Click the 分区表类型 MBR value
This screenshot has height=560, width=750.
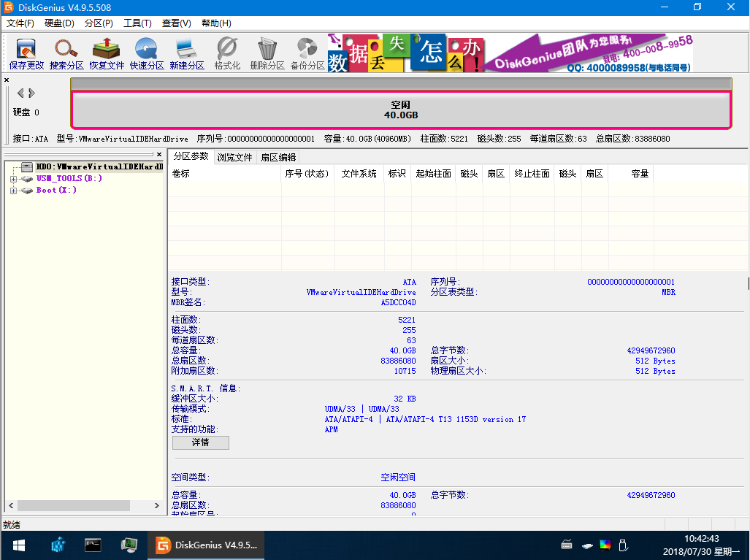pyautogui.click(x=669, y=292)
